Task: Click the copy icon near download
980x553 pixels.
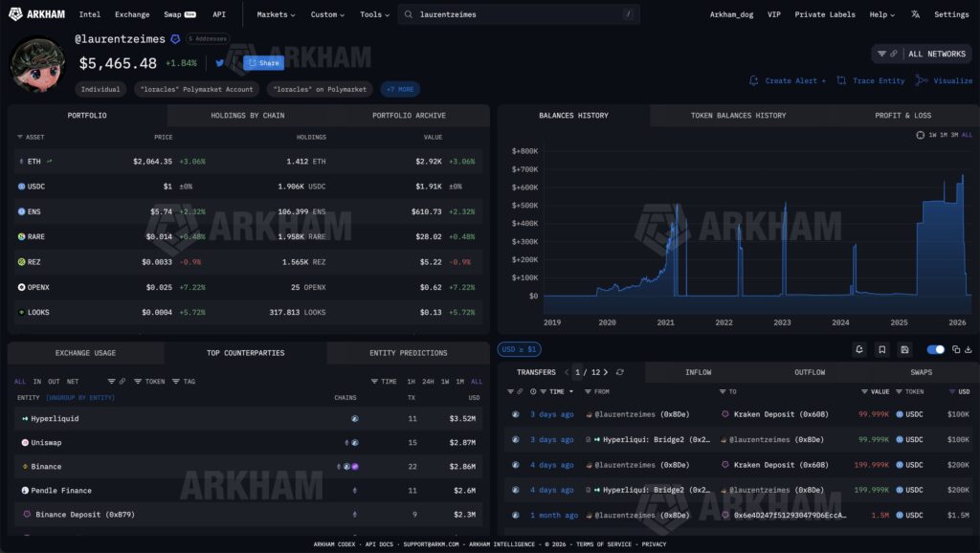Action: [x=956, y=349]
